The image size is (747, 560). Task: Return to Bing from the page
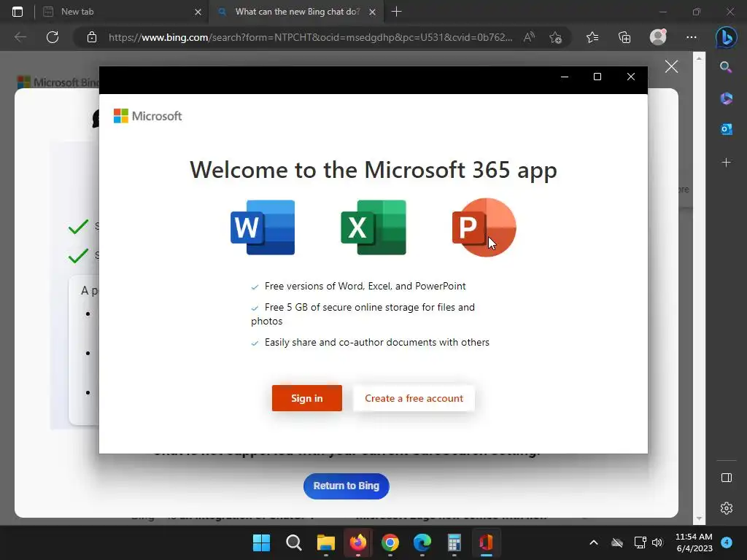[347, 486]
